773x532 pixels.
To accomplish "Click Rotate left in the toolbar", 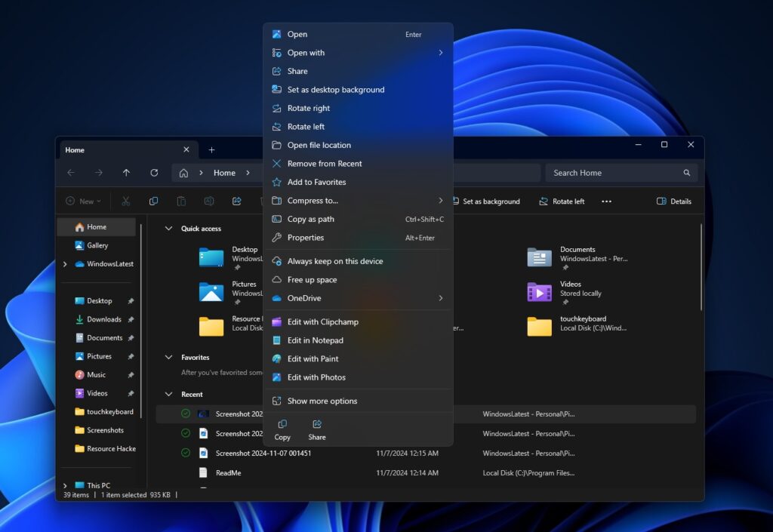I will click(562, 201).
